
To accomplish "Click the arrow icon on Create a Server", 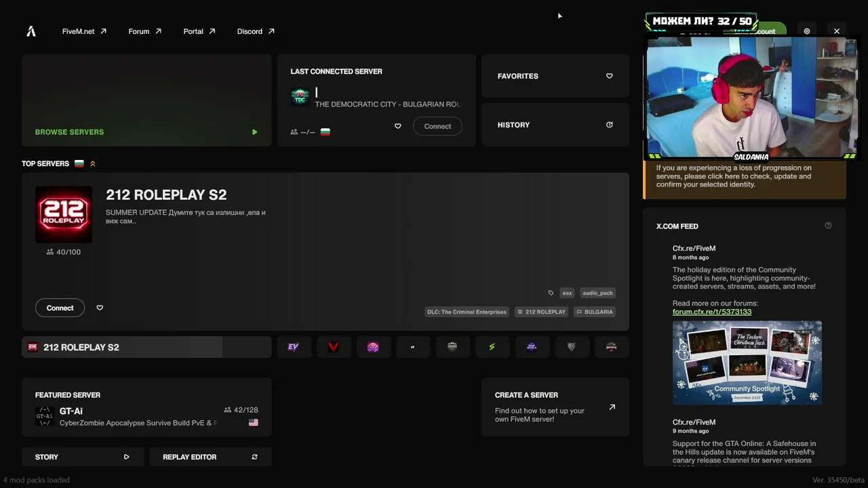I will pos(612,407).
